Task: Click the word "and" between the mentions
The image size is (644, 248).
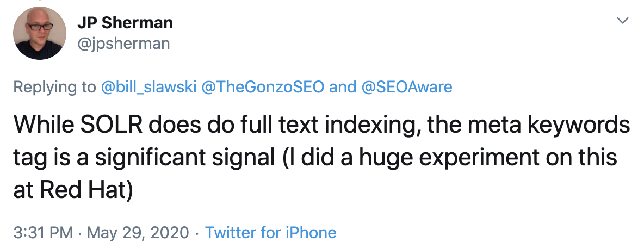Action: click(x=343, y=87)
